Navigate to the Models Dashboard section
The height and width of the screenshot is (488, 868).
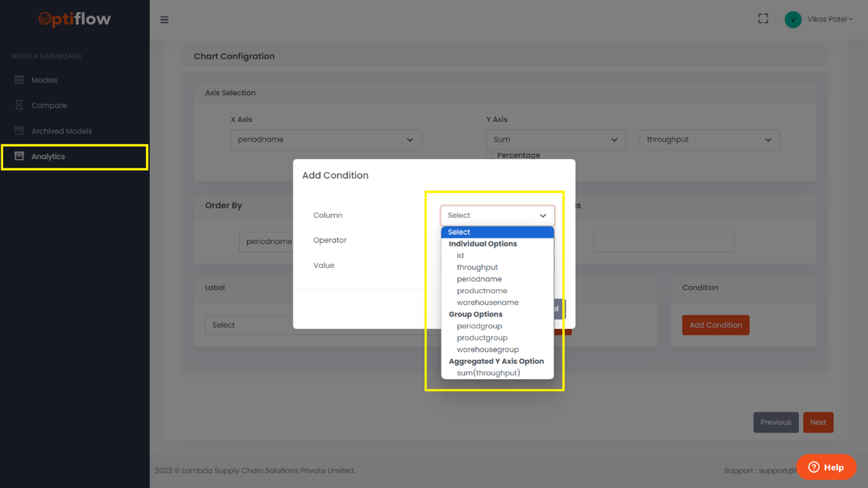point(47,56)
